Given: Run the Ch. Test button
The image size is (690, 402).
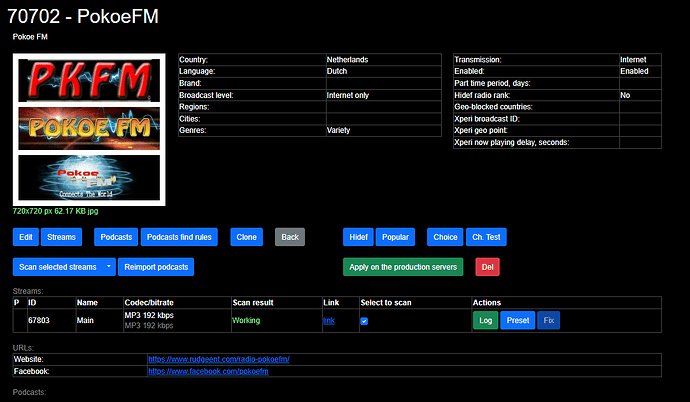Looking at the screenshot, I should click(x=487, y=237).
